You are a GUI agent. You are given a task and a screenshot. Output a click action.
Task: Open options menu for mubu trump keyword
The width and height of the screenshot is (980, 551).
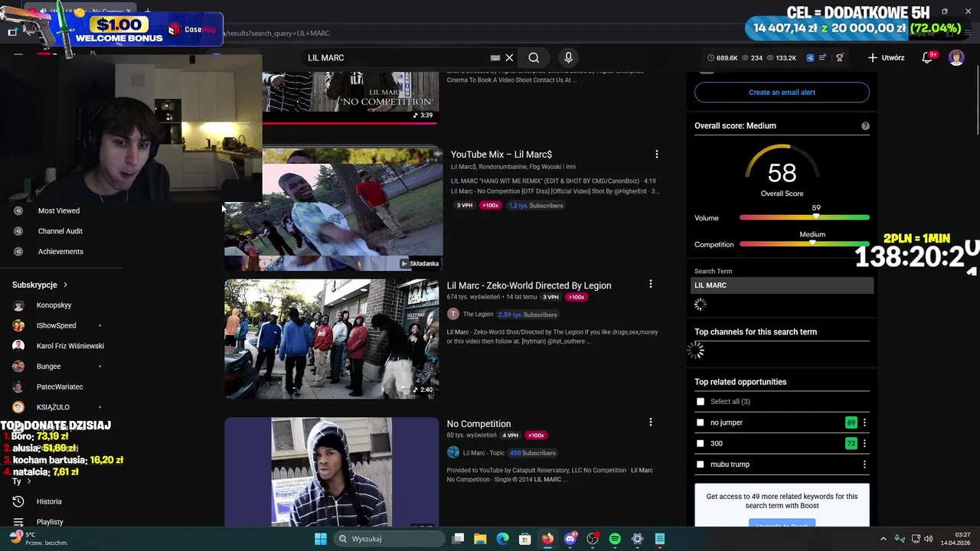[x=864, y=465]
